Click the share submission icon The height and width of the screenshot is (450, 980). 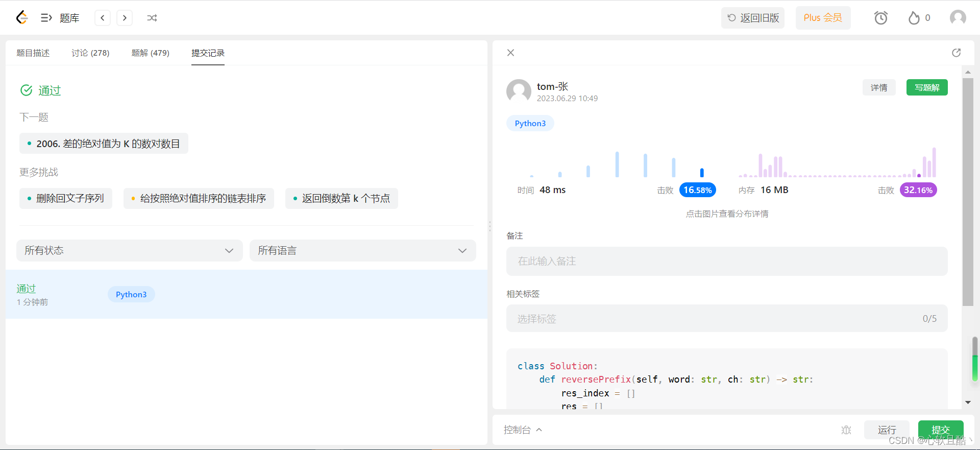point(956,53)
